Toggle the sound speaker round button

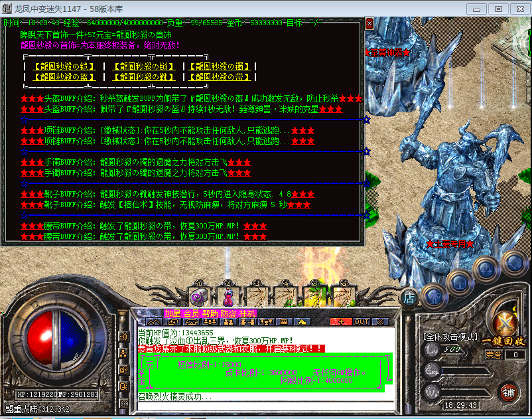click(515, 262)
